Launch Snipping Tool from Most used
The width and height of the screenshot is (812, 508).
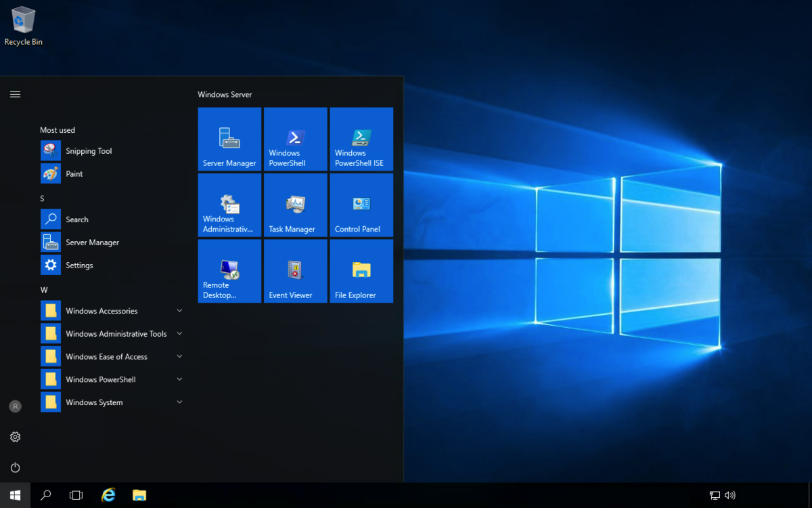click(89, 151)
